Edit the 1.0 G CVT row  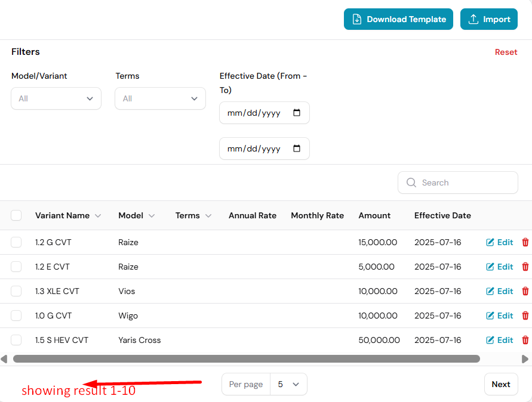pos(499,316)
